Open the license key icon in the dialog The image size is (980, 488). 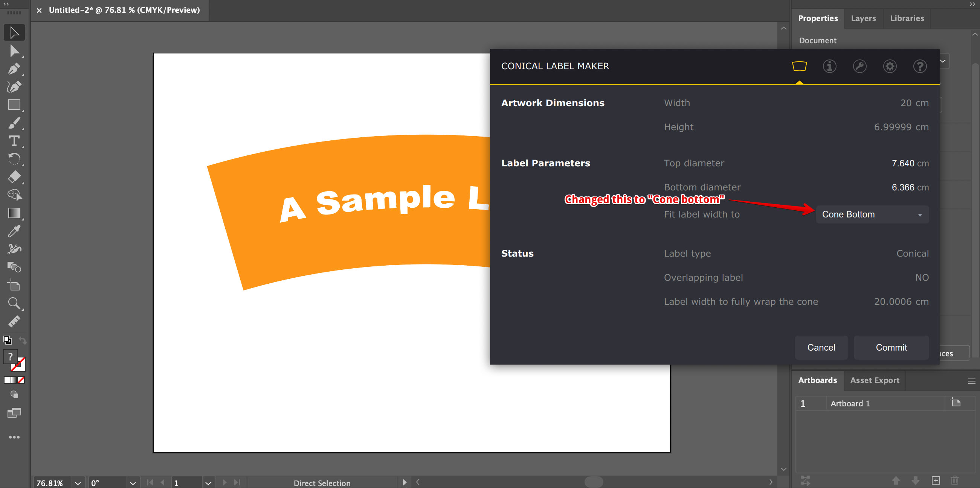[x=860, y=66]
